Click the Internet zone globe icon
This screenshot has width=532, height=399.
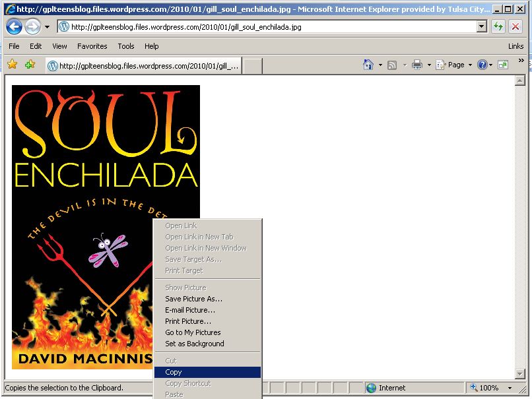coord(371,388)
